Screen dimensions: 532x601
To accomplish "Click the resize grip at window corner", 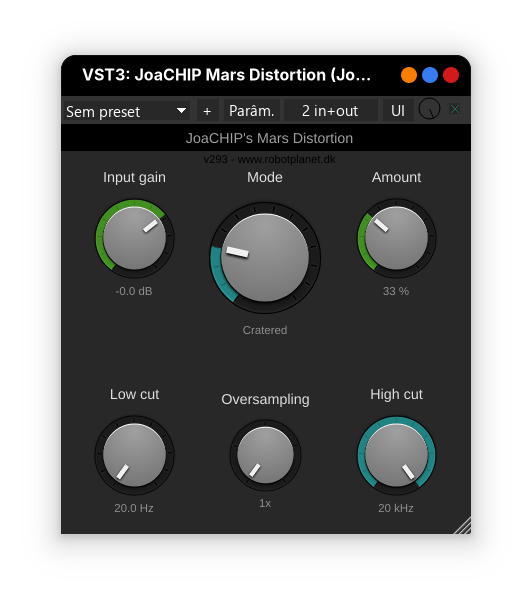I will point(463,526).
